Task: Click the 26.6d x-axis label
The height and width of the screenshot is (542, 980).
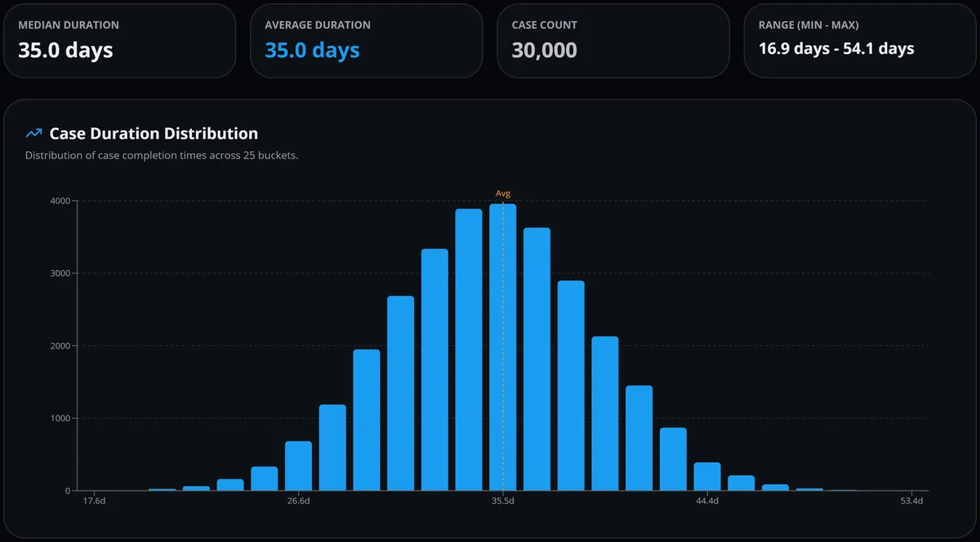Action: coord(299,501)
